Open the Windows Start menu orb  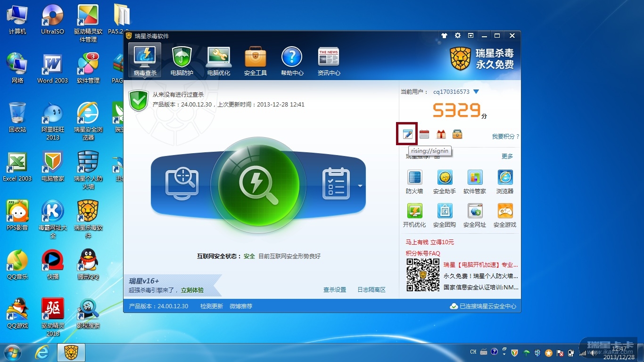click(13, 352)
